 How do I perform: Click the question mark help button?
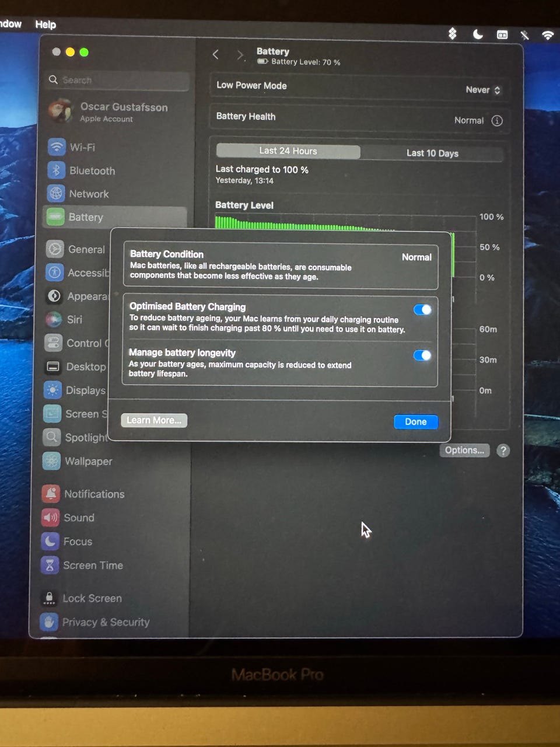coord(503,451)
